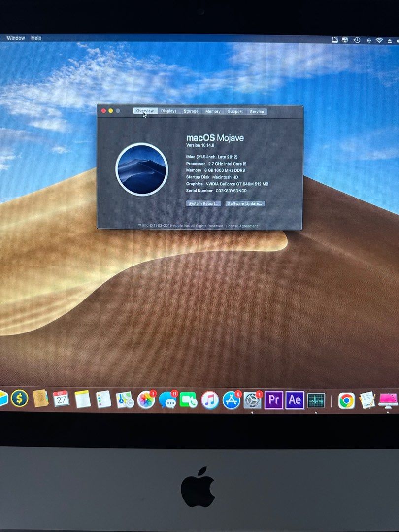Image resolution: width=399 pixels, height=532 pixels.
Task: Click the Time Machine menu bar icon
Action: tap(357, 40)
